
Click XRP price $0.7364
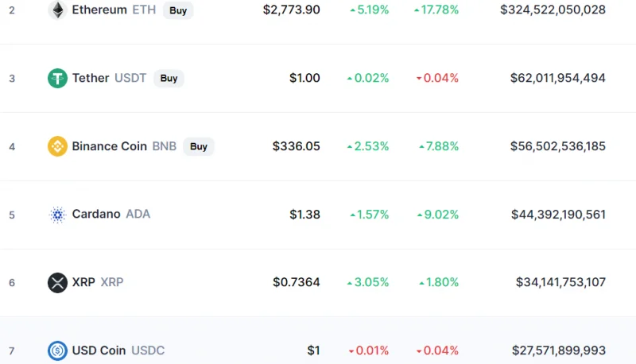[x=296, y=282]
